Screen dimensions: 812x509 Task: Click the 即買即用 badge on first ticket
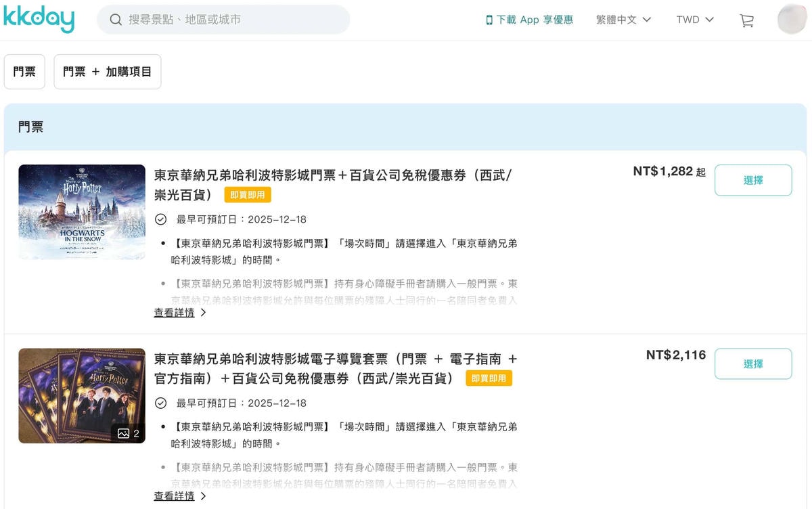pyautogui.click(x=248, y=195)
